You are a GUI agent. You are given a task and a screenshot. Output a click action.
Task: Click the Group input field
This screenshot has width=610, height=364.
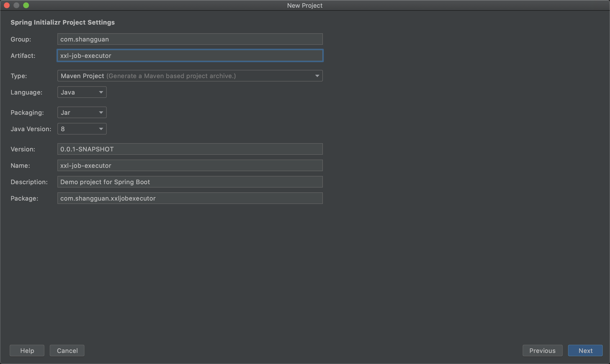click(190, 39)
